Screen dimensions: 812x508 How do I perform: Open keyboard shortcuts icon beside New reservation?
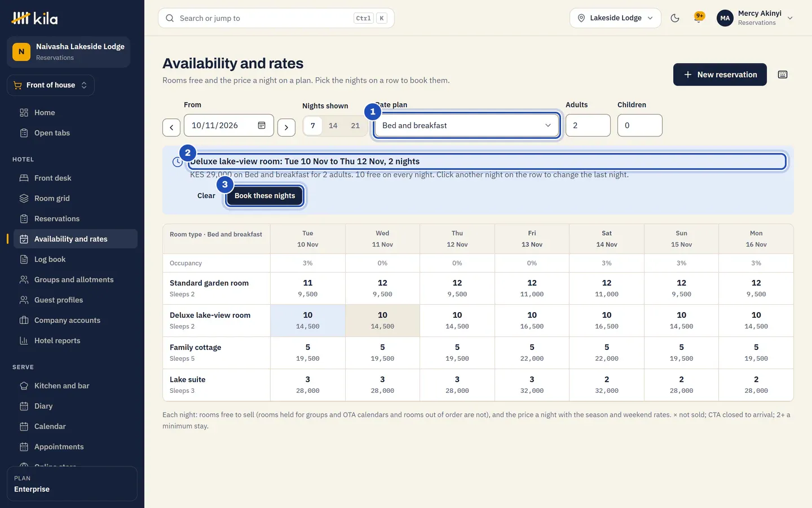[783, 75]
